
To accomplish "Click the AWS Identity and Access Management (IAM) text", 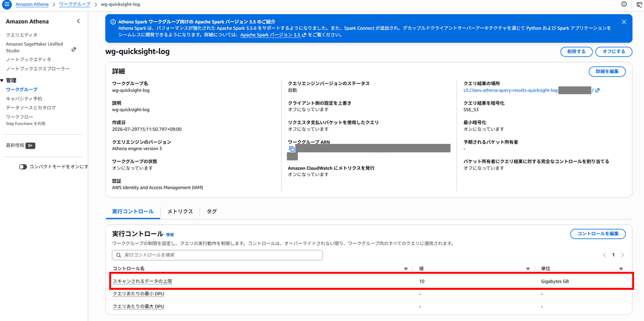I will coord(157,187).
